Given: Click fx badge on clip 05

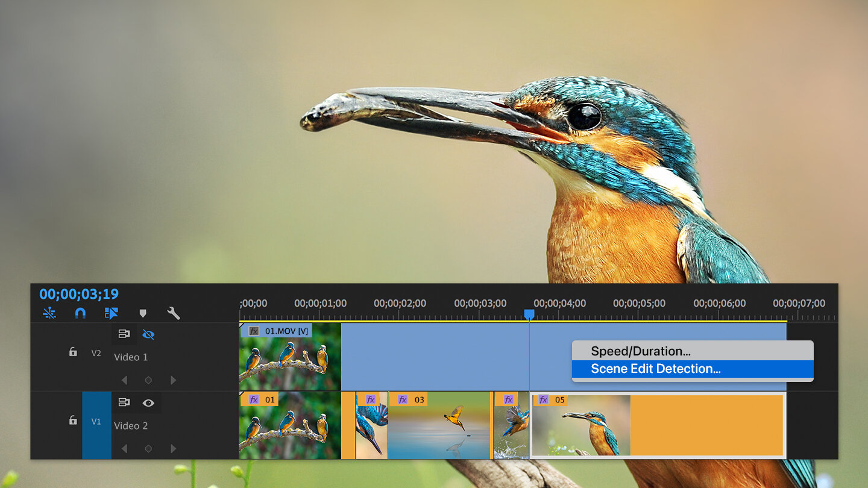Looking at the screenshot, I should [x=544, y=399].
